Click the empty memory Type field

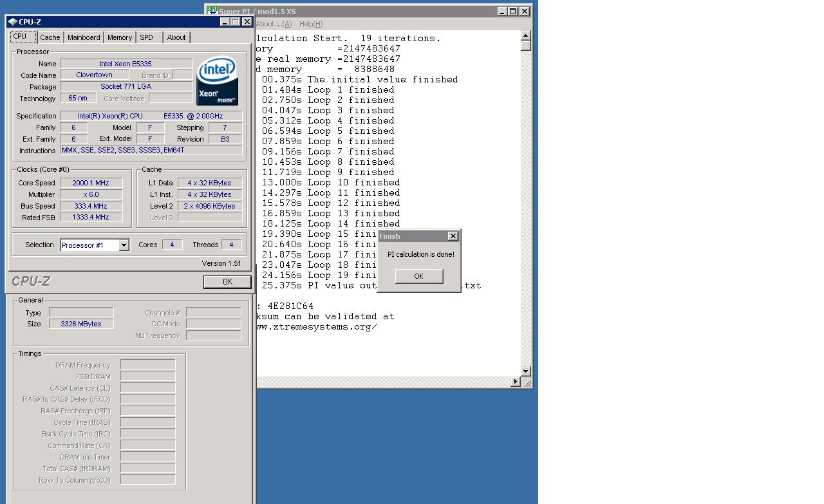coord(81,312)
